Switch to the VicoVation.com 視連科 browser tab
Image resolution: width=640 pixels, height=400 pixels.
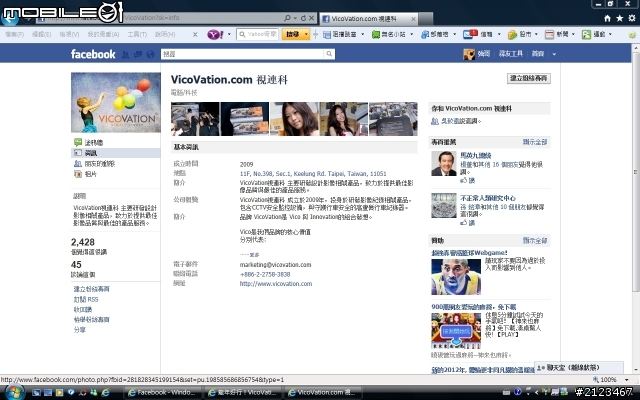click(368, 19)
